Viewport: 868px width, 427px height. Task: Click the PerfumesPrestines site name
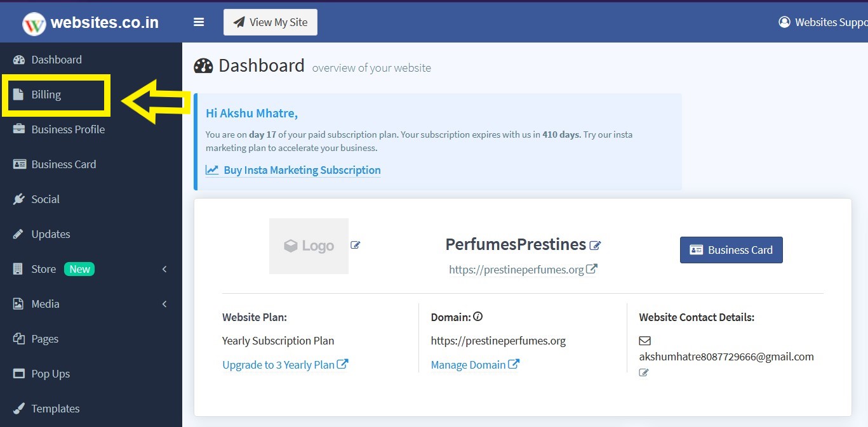(x=516, y=244)
